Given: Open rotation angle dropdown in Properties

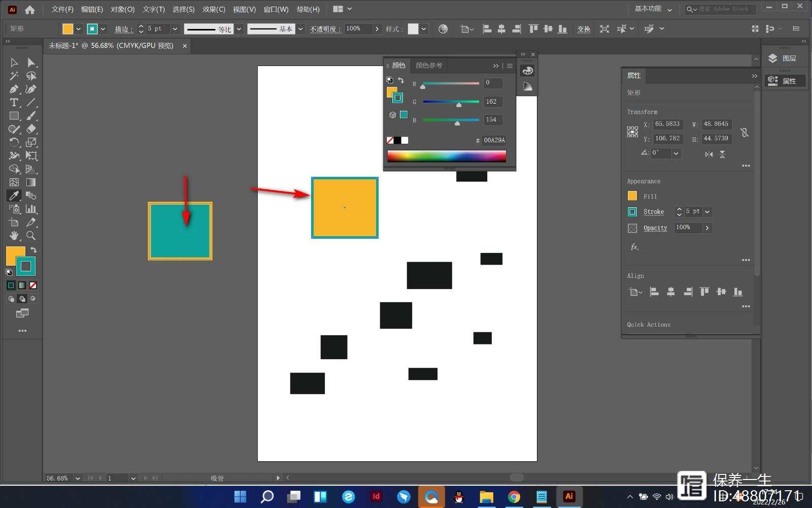Looking at the screenshot, I should tap(676, 153).
